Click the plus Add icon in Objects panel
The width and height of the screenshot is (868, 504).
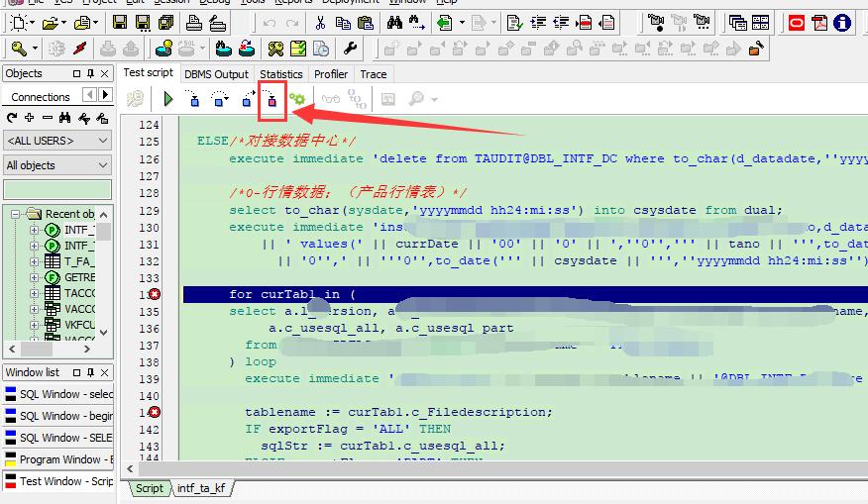tap(30, 117)
